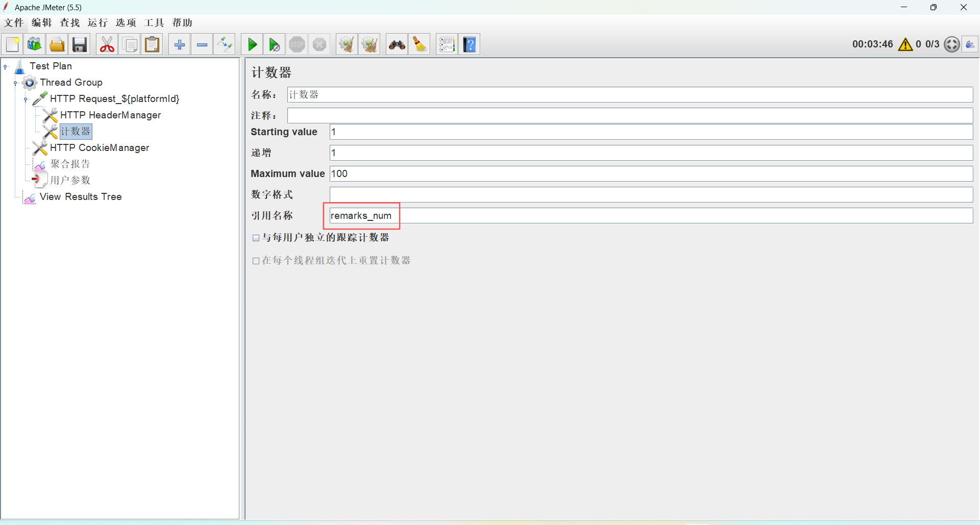The height and width of the screenshot is (525, 980).
Task: Start the test with green play icon
Action: click(x=252, y=44)
